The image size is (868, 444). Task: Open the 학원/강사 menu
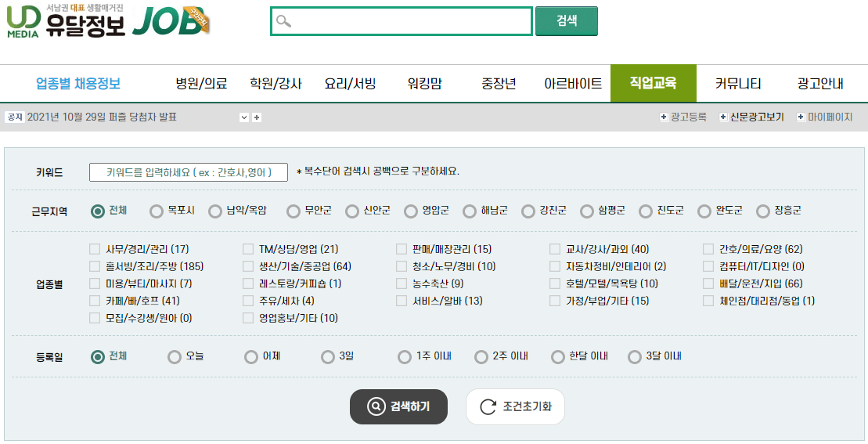[276, 84]
